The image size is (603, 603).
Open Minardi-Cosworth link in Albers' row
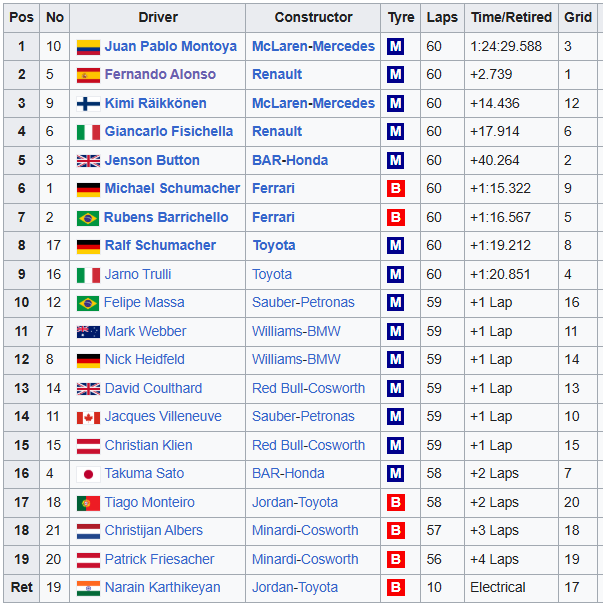coord(305,531)
